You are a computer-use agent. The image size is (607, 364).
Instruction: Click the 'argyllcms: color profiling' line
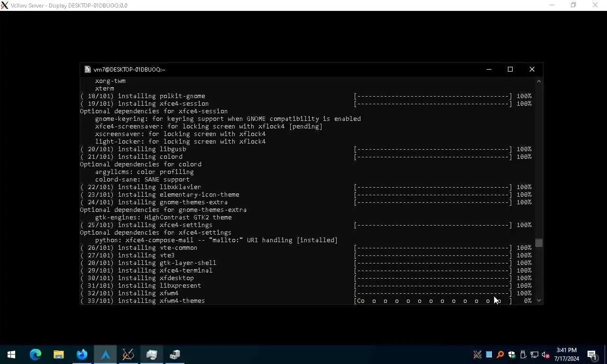pos(144,172)
